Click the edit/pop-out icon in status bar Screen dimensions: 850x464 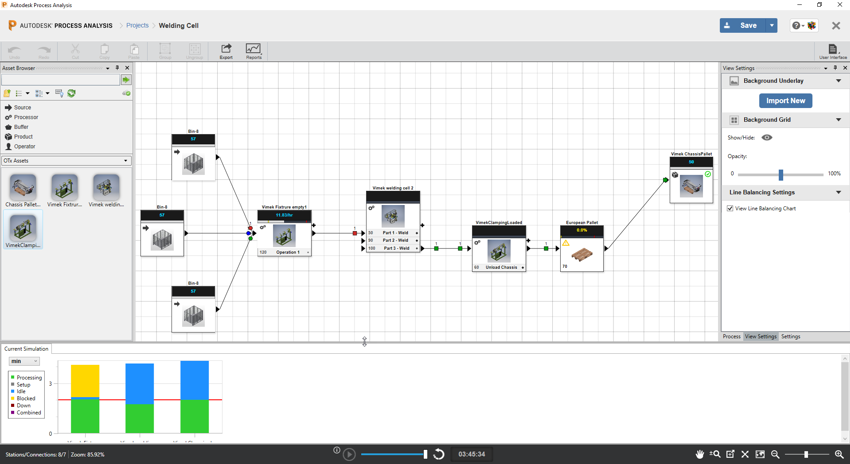coord(730,454)
